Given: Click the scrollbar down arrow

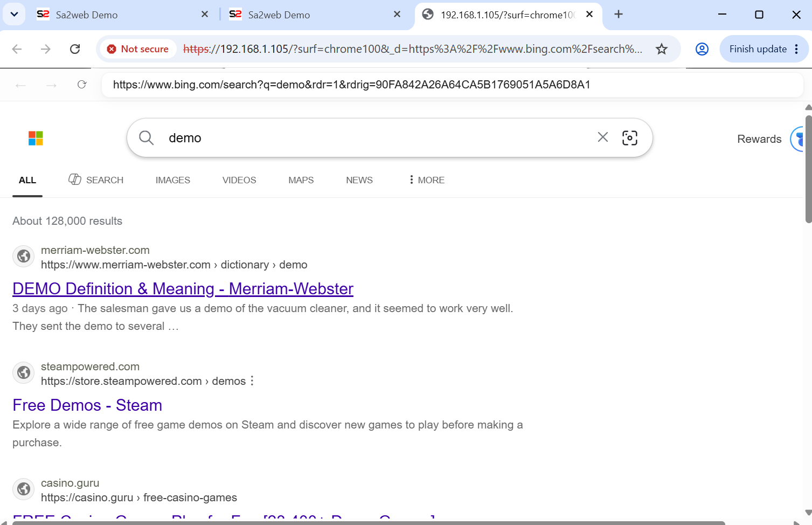Looking at the screenshot, I should pyautogui.click(x=808, y=513).
